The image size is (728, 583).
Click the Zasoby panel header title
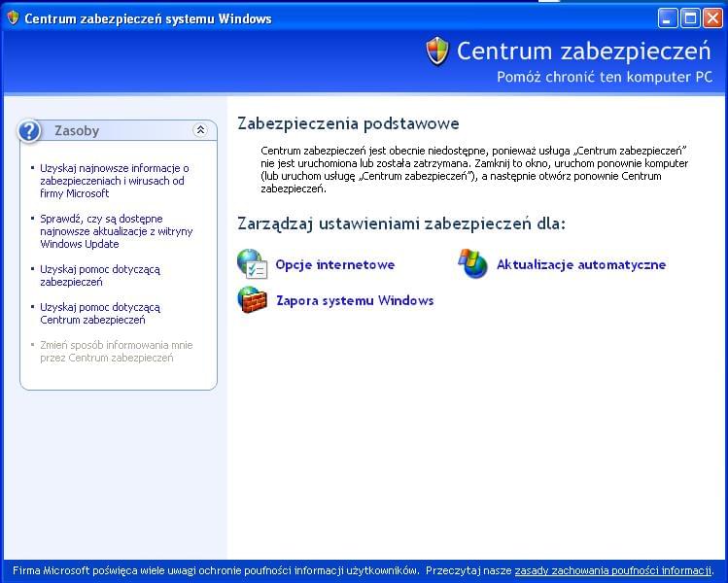pyautogui.click(x=77, y=131)
